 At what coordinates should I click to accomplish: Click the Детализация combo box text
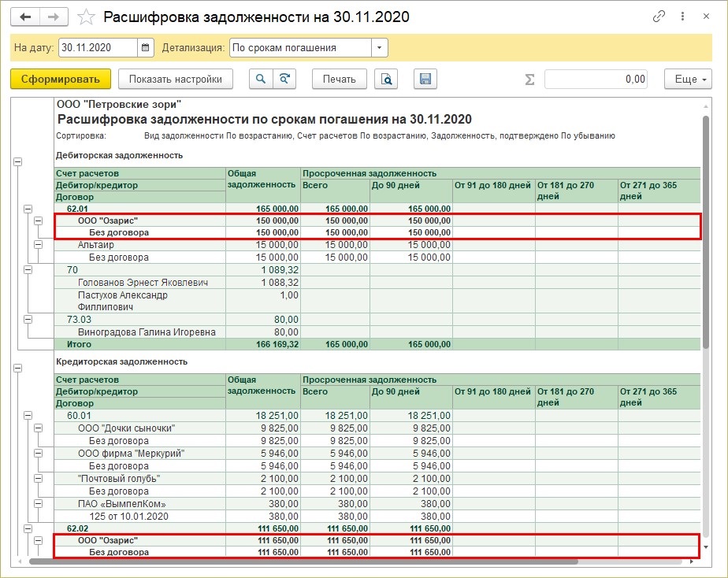pyautogui.click(x=300, y=48)
